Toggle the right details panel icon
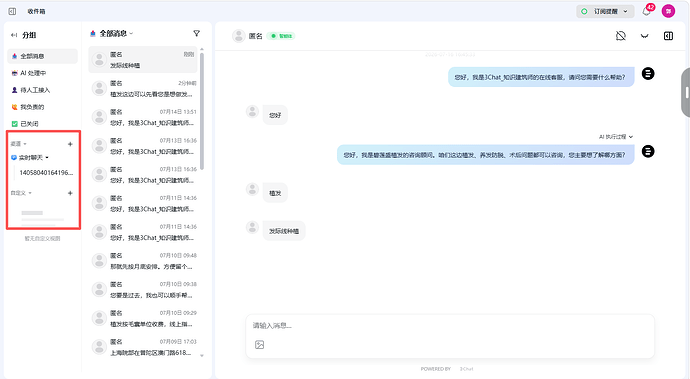The width and height of the screenshot is (690, 379). 668,36
